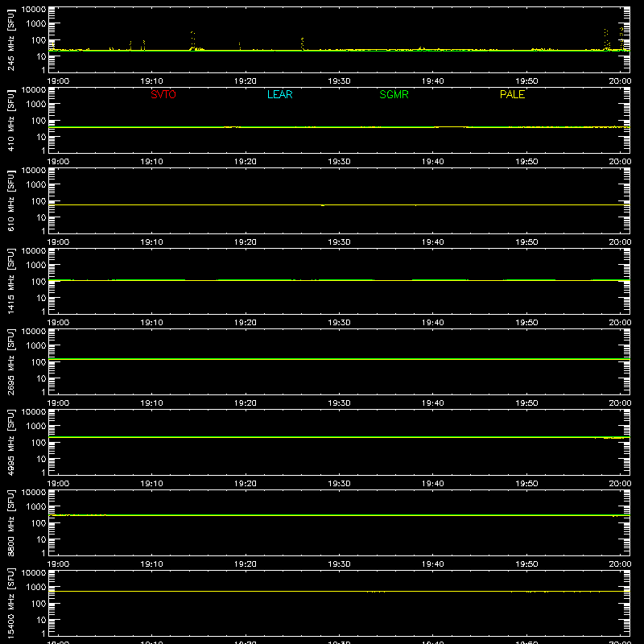This screenshot has width=644, height=644.
Task: Click the 10000 y-axis value on 4995 MHz plot
Action: pos(34,411)
